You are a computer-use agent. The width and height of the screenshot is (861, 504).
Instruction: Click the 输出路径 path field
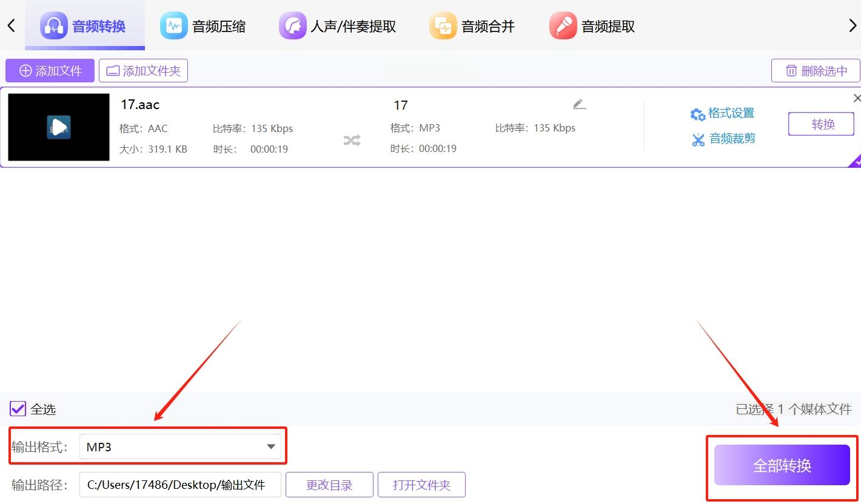[181, 485]
